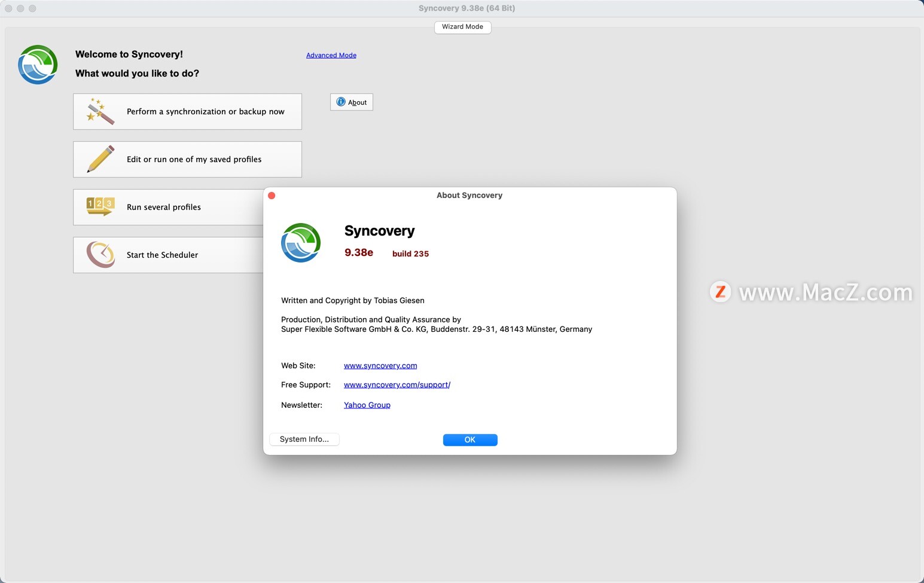
Task: Click the Web Site: label
Action: click(298, 365)
